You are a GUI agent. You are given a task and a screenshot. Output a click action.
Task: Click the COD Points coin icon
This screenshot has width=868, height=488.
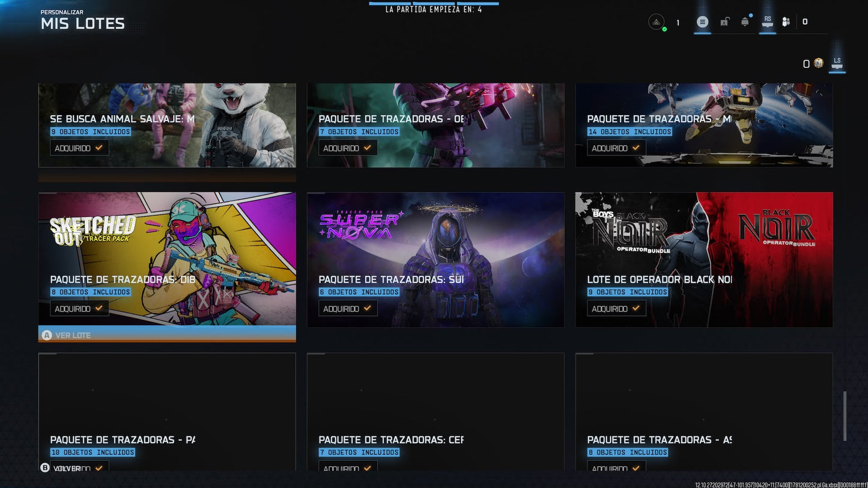pyautogui.click(x=818, y=63)
